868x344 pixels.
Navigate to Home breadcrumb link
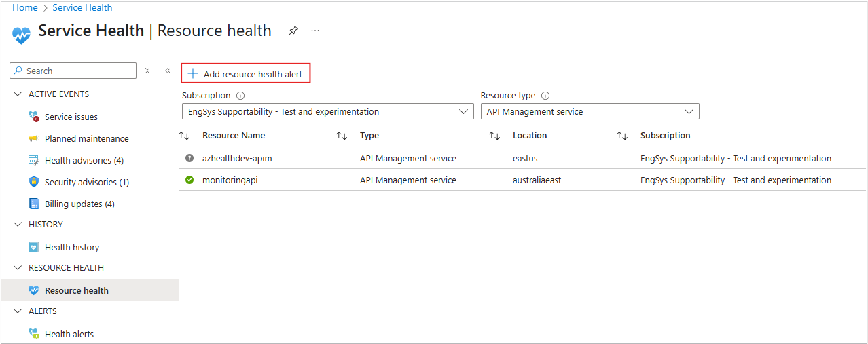pos(25,8)
